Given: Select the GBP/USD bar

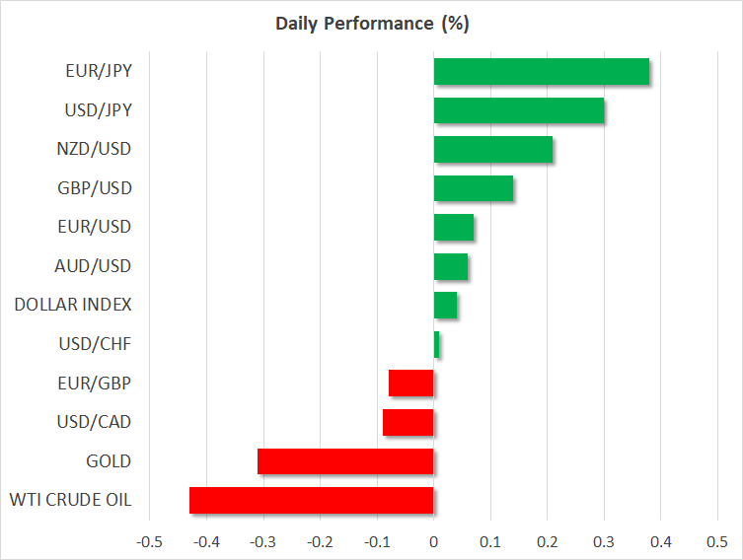Looking at the screenshot, I should (473, 188).
